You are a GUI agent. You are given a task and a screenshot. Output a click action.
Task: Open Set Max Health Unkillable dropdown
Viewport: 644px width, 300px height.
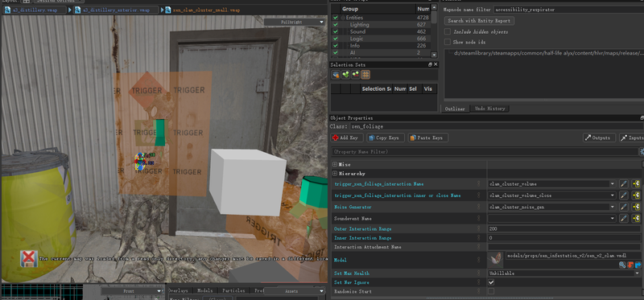tap(564, 273)
